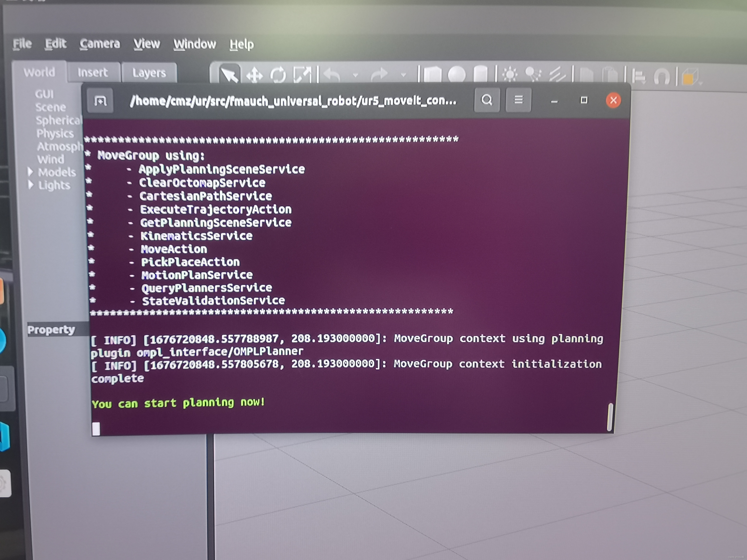Screen dimensions: 747x560
Task: Add a spot light
Action: pyautogui.click(x=533, y=74)
